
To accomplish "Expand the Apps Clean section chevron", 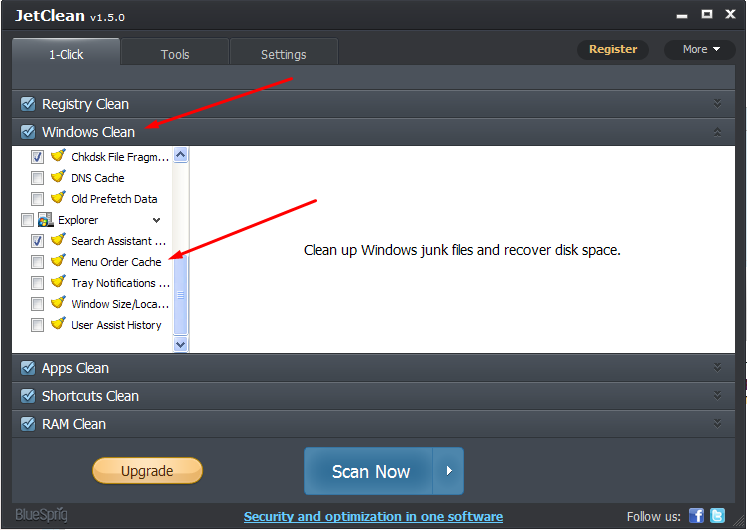I will 717,368.
